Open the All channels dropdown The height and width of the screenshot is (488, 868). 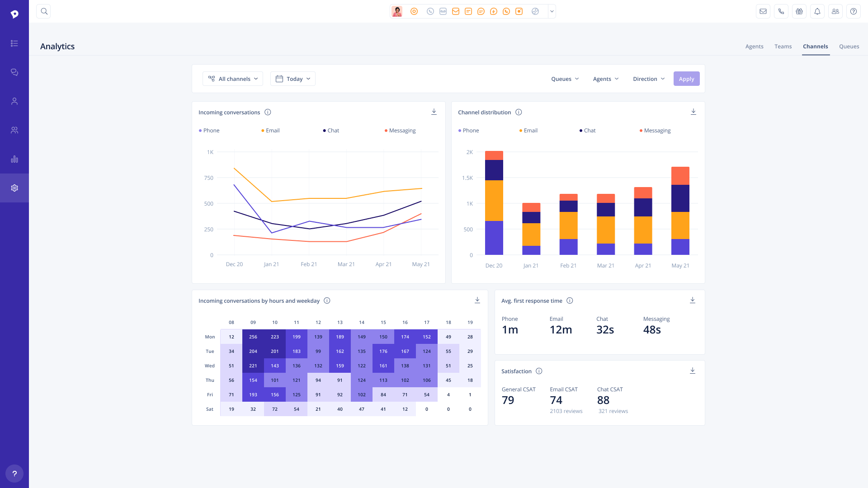coord(233,79)
